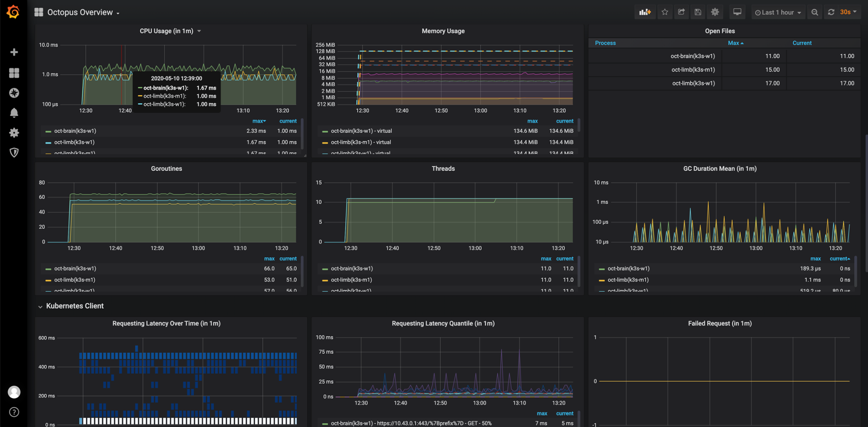Viewport: 868px width, 427px height.
Task: Sort Open Files by Process column
Action: 605,43
